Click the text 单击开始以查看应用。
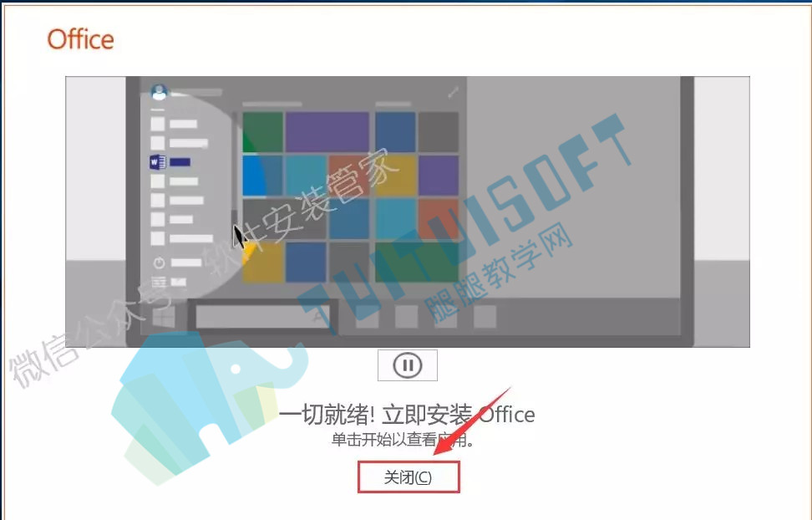The image size is (812, 520). tap(403, 440)
